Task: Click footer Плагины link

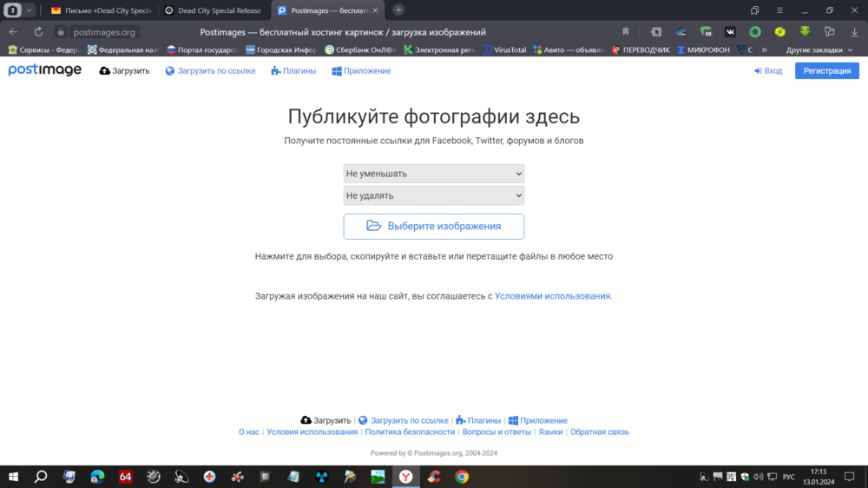Action: (478, 420)
